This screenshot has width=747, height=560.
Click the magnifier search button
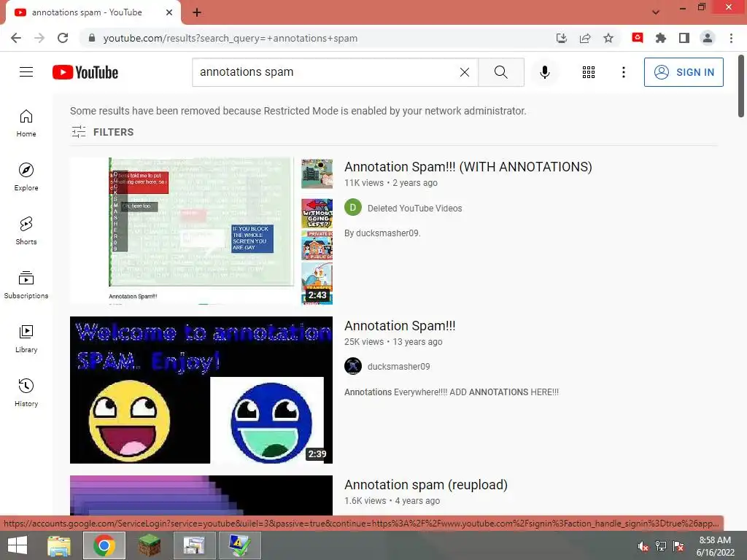[x=500, y=72]
